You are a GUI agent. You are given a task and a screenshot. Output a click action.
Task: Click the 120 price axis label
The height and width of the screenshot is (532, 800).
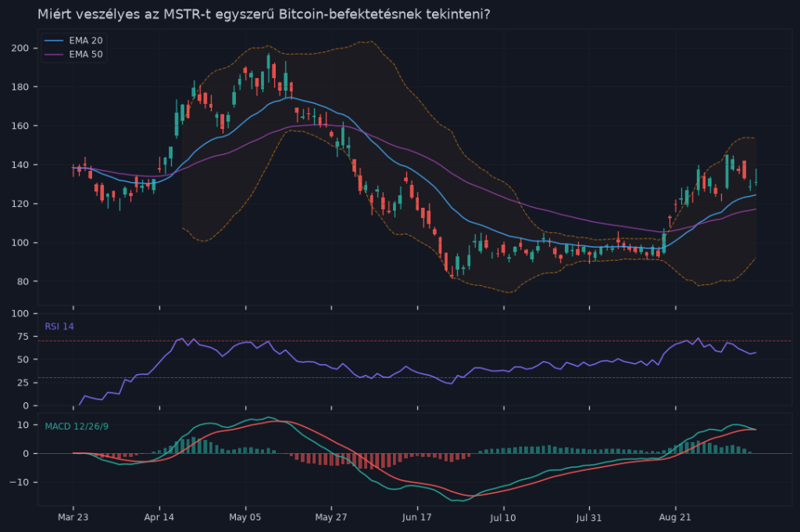pyautogui.click(x=20, y=204)
